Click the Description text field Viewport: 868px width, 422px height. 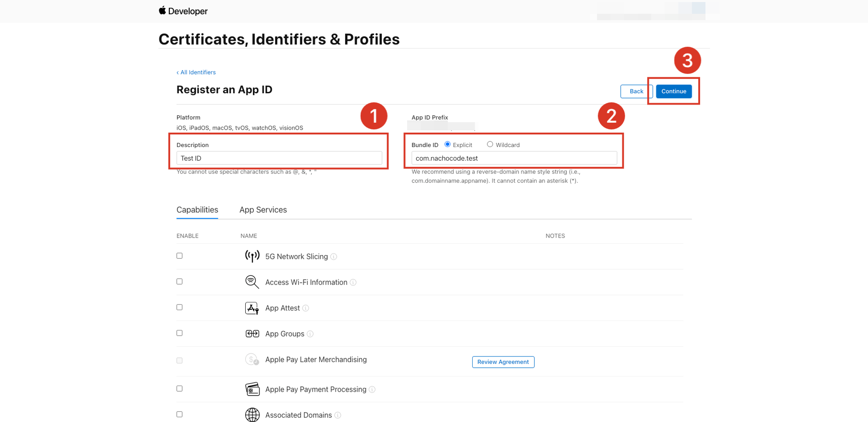coord(279,158)
